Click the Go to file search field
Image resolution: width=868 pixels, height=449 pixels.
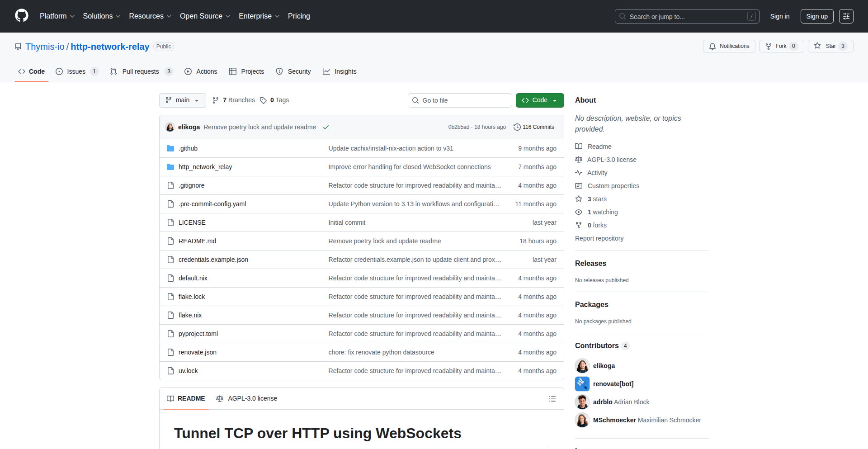pos(460,100)
